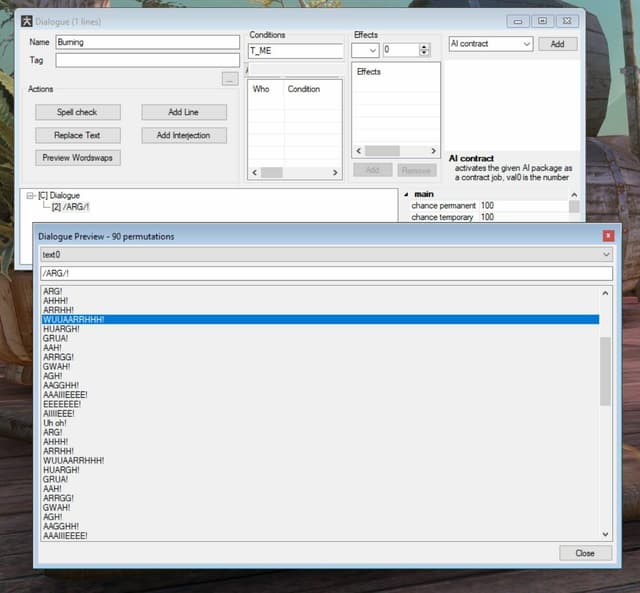Click the small ellipsis button below Tag field

click(230, 79)
